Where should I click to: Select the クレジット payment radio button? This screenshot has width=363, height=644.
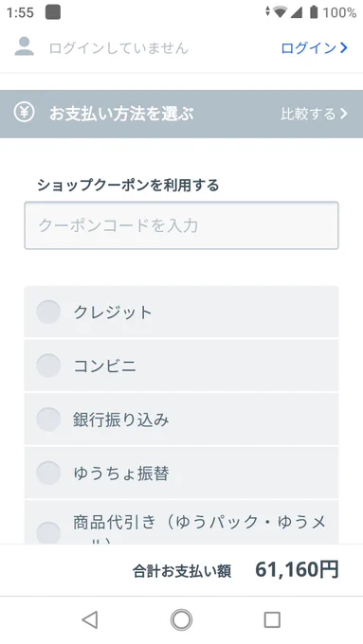coord(48,313)
